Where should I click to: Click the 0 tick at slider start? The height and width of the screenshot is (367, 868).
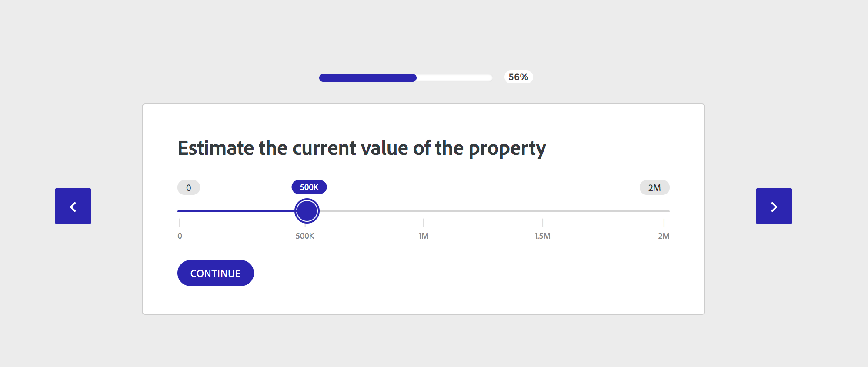(180, 223)
